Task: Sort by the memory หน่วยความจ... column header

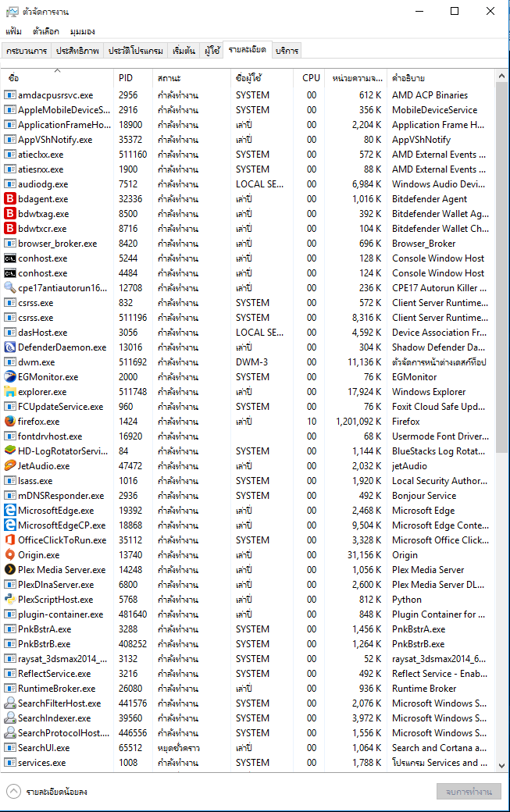Action: coord(356,77)
